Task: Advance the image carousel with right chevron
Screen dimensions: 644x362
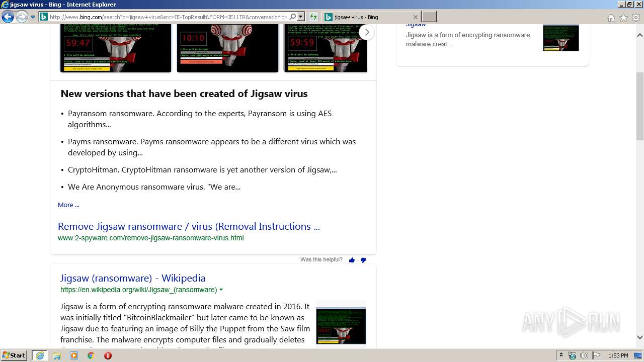Action: (x=367, y=32)
